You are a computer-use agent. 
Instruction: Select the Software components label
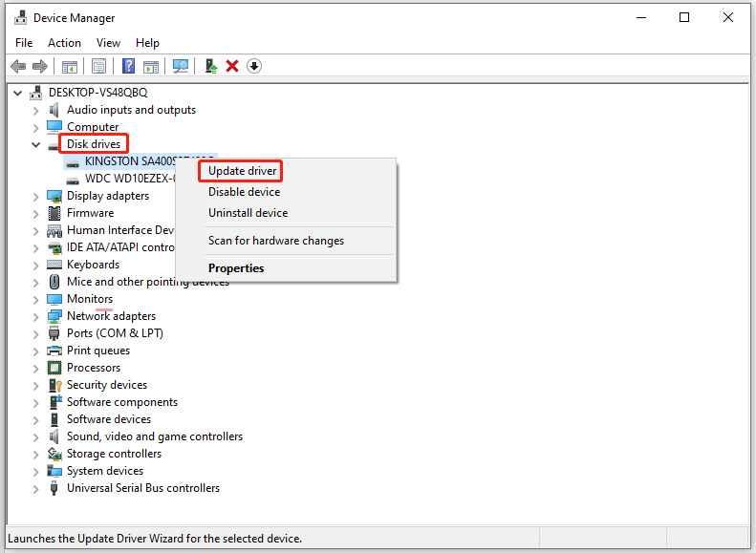(122, 402)
